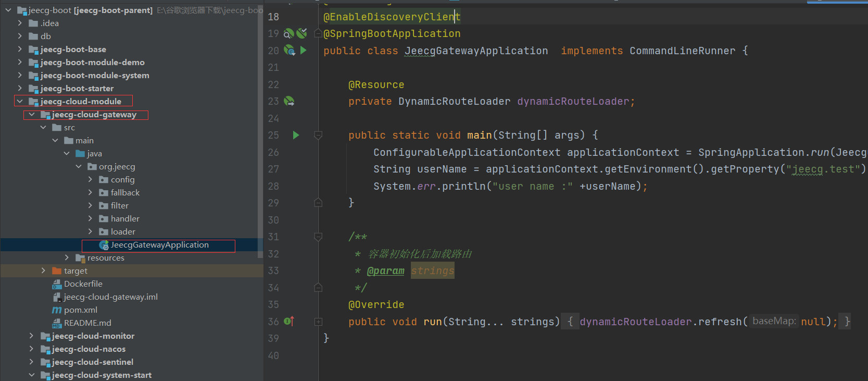868x381 pixels.
Task: Click the run gutter icon at line 25
Action: [296, 135]
